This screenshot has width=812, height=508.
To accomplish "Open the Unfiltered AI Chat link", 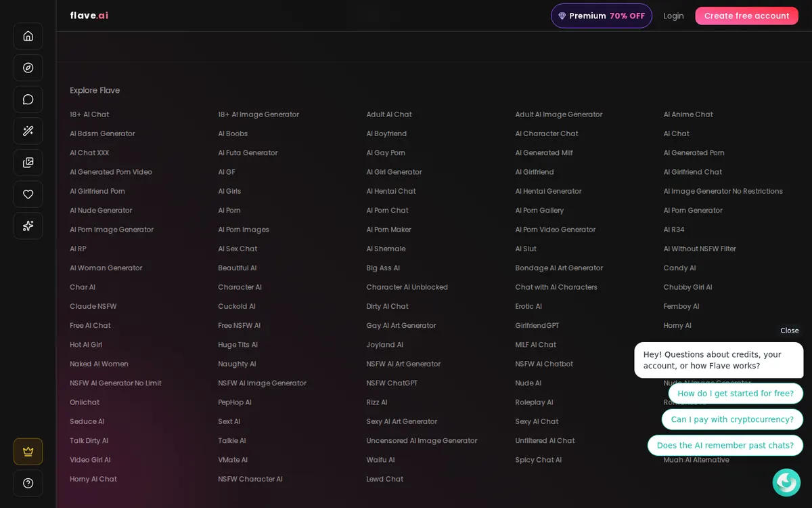I will (x=545, y=441).
